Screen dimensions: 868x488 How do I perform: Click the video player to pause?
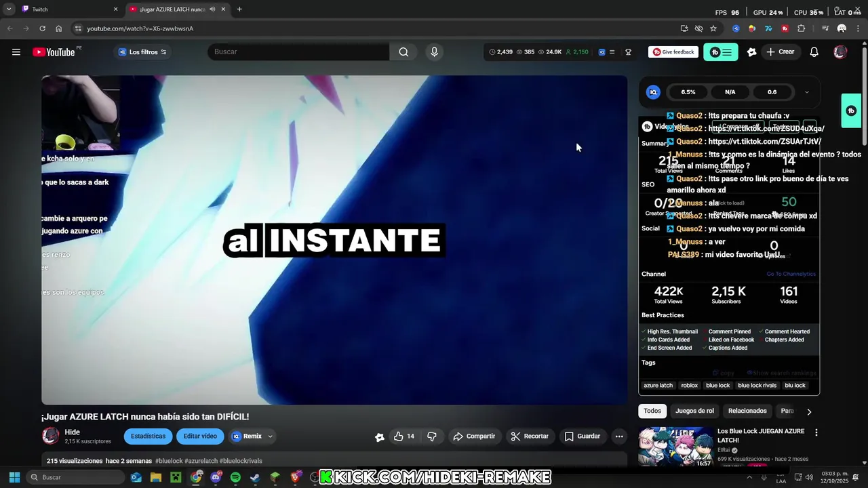tap(334, 240)
